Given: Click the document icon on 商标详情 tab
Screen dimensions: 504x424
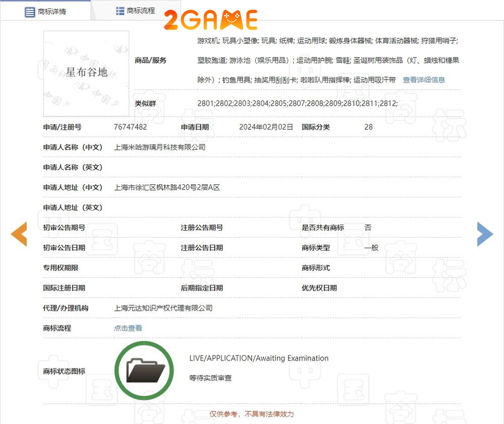Looking at the screenshot, I should point(30,12).
